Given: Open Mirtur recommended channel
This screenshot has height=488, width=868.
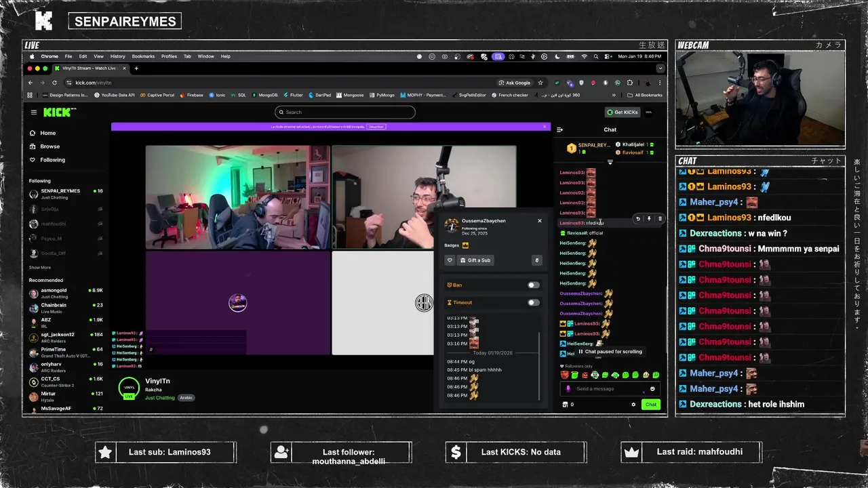Looking at the screenshot, I should [65, 396].
